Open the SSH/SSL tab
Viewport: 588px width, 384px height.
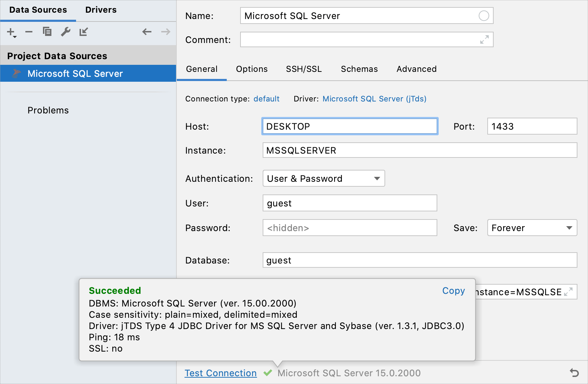[304, 69]
